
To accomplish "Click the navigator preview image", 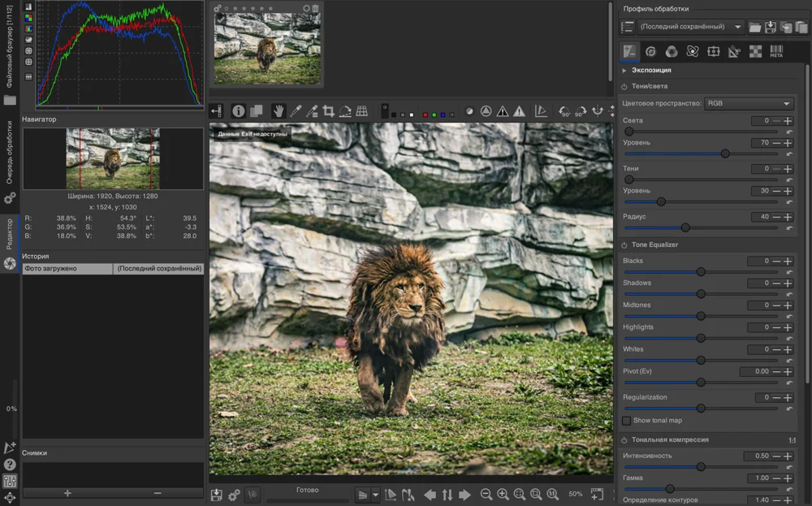I will click(x=113, y=158).
